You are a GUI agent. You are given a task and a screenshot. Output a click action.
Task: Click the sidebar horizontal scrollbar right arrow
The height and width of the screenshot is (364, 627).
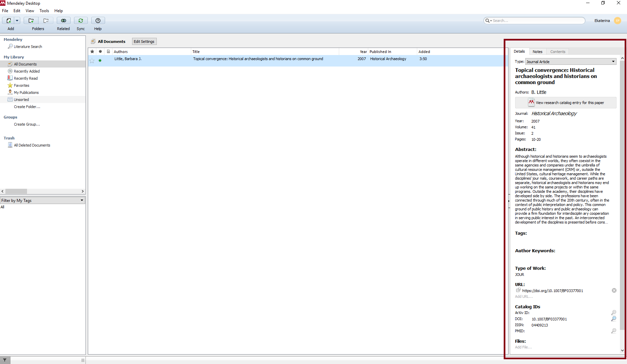tap(82, 191)
